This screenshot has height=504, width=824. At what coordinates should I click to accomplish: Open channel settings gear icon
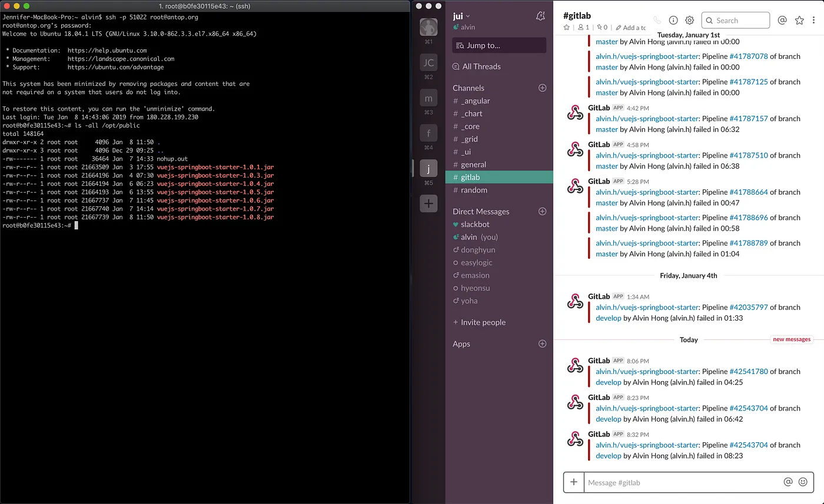point(690,20)
